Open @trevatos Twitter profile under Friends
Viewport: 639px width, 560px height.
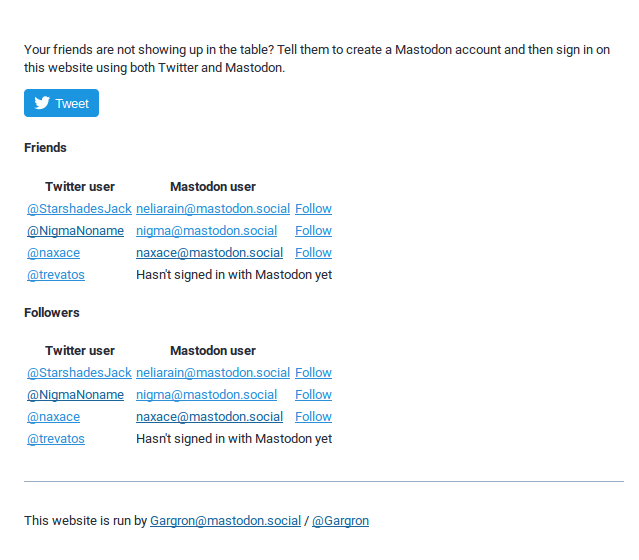pyautogui.click(x=55, y=275)
